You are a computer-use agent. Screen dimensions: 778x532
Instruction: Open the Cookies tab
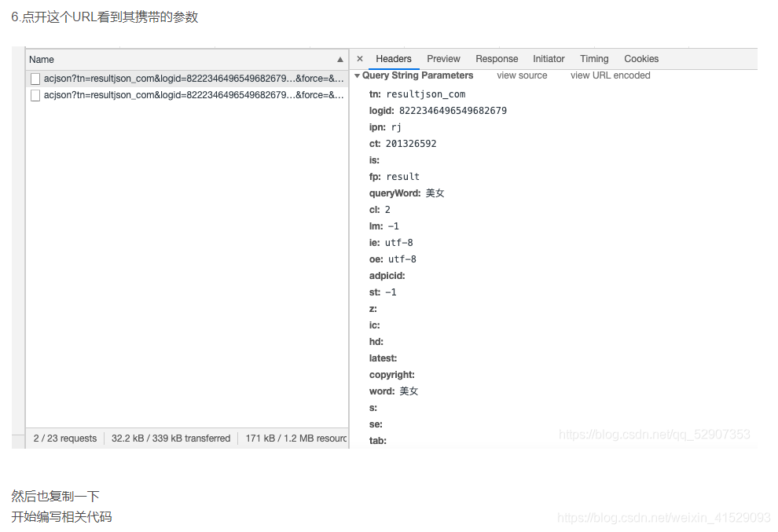tap(641, 59)
